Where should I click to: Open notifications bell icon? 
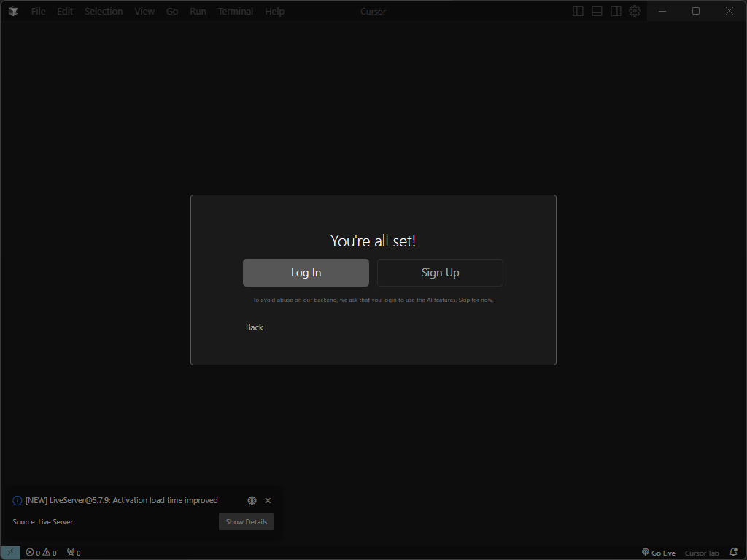pos(734,553)
